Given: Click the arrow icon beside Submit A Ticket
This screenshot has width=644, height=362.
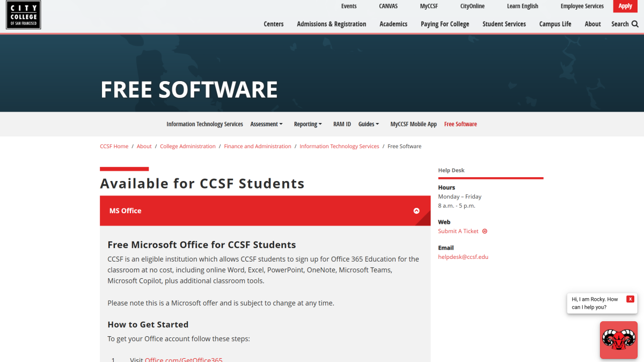Looking at the screenshot, I should click(485, 231).
